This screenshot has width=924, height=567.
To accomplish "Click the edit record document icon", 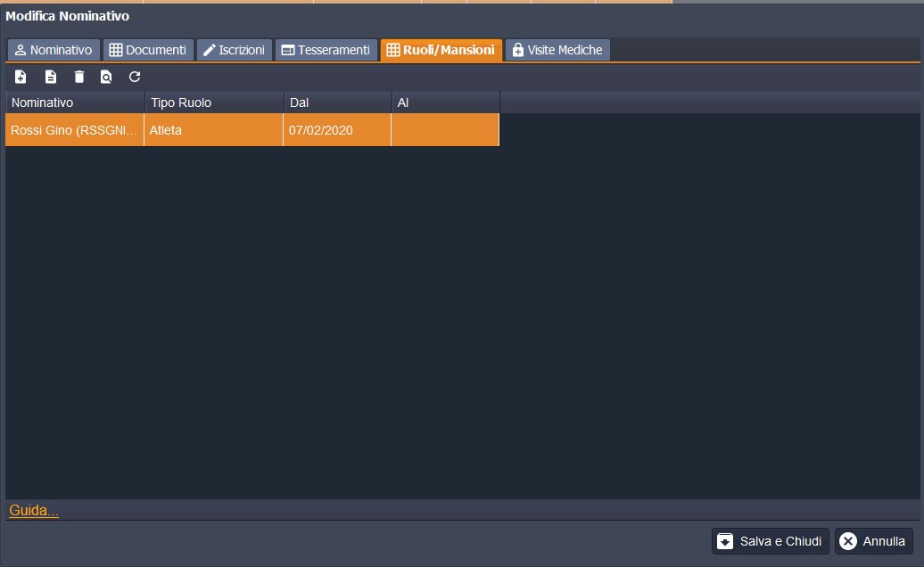I will click(x=51, y=77).
